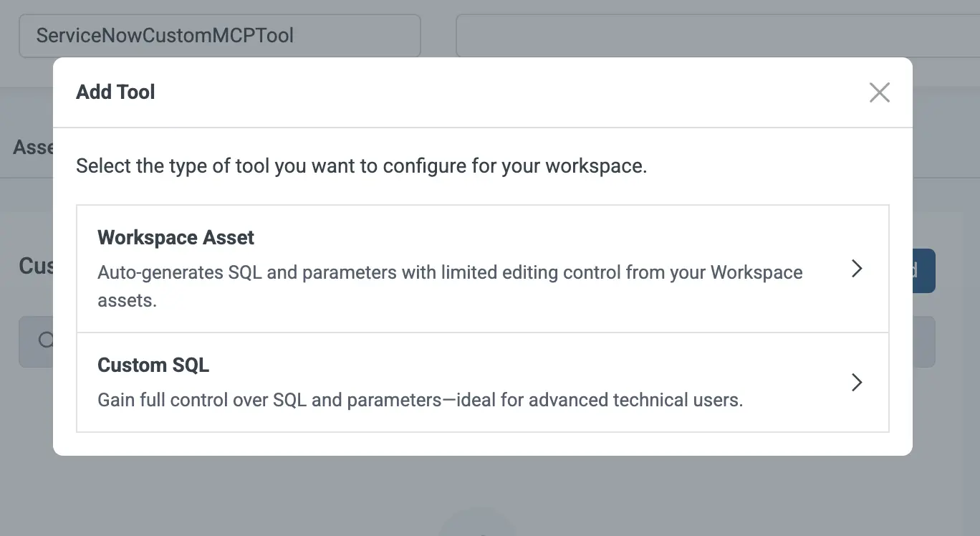Click the Add Tool dialog title
Screen dimensions: 980x536
(115, 92)
